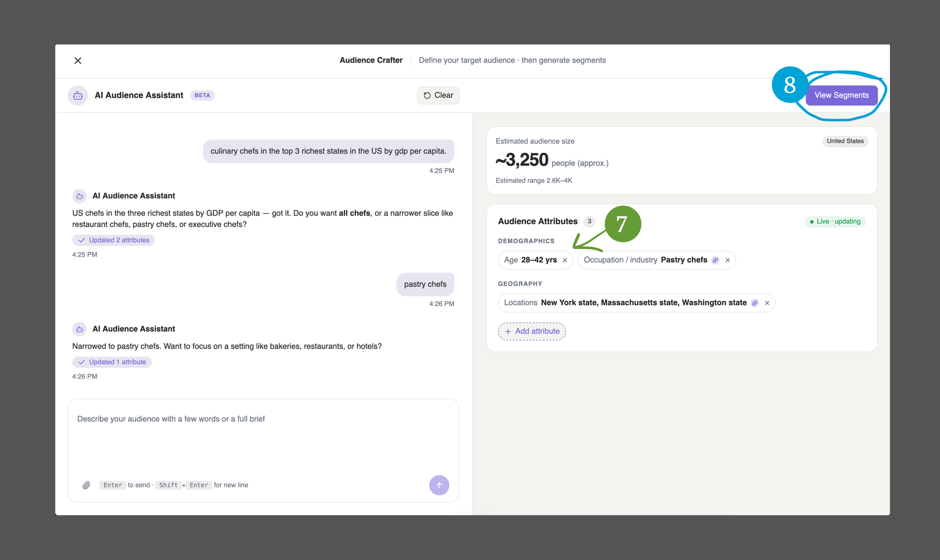Click the Narrowed to pastry chefs reply text
Image resolution: width=940 pixels, height=560 pixels.
227,347
